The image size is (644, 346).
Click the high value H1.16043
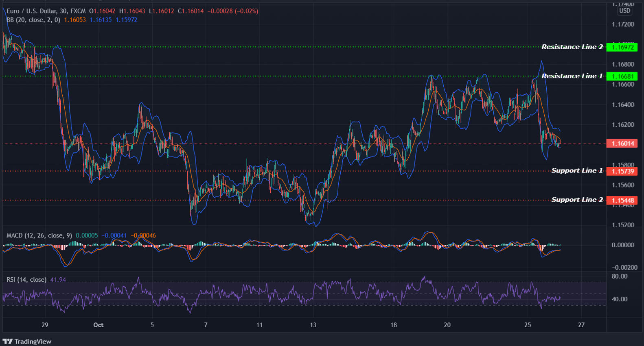coord(132,11)
